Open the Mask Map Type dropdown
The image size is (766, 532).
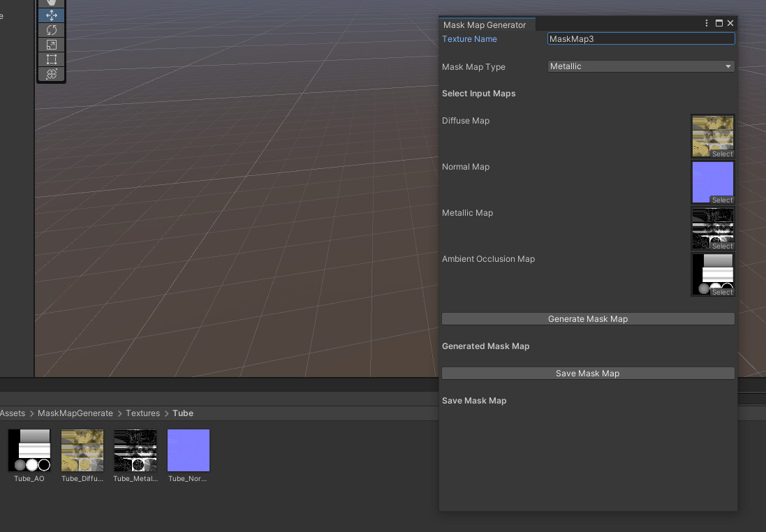[x=640, y=66]
